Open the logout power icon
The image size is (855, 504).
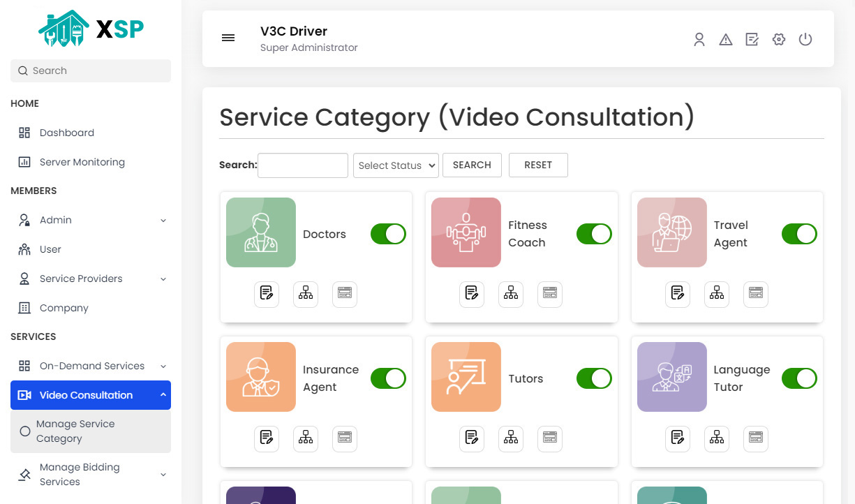click(x=805, y=39)
